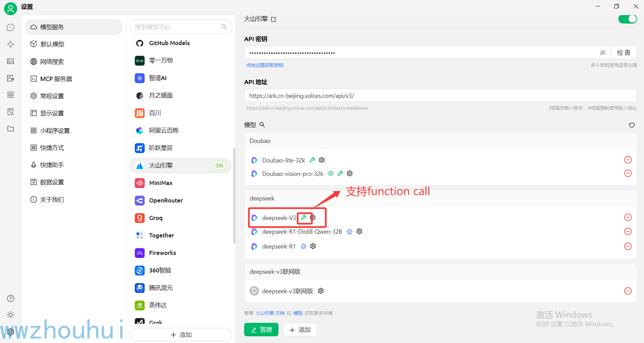644x343 pixels.
Task: Open the 火山引擎 文档 link
Action: click(270, 313)
